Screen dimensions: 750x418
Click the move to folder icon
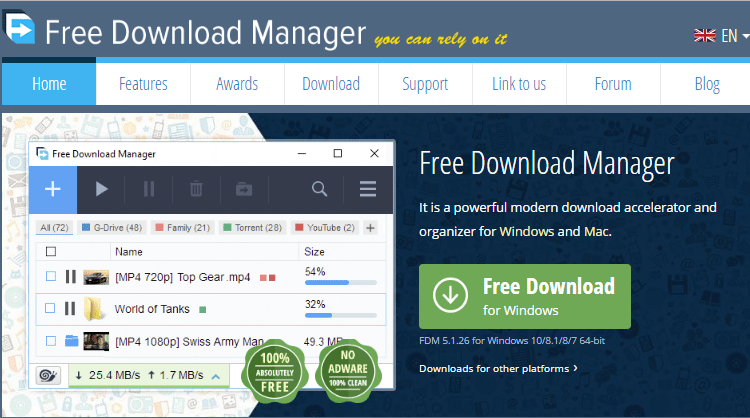[x=244, y=189]
